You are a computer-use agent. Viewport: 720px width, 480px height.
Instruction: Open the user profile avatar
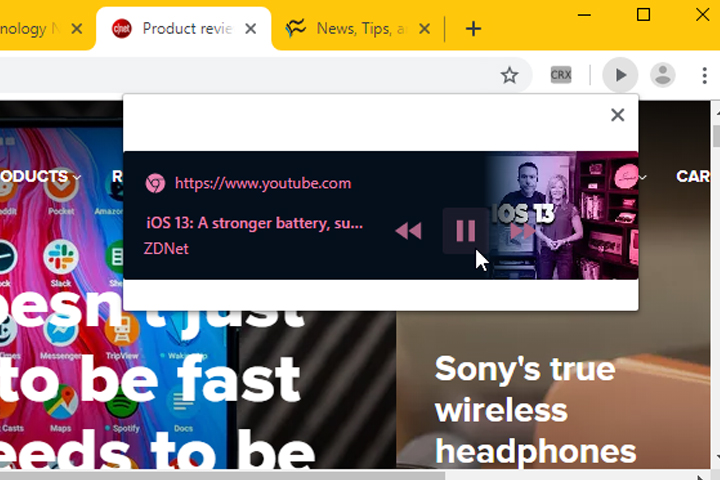click(x=663, y=75)
